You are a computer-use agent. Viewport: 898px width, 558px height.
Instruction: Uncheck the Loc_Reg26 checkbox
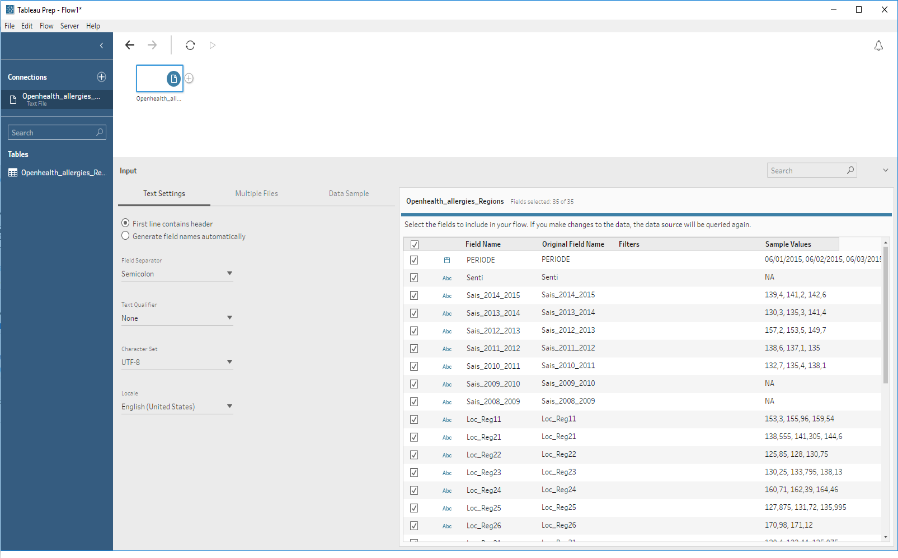pyautogui.click(x=414, y=525)
